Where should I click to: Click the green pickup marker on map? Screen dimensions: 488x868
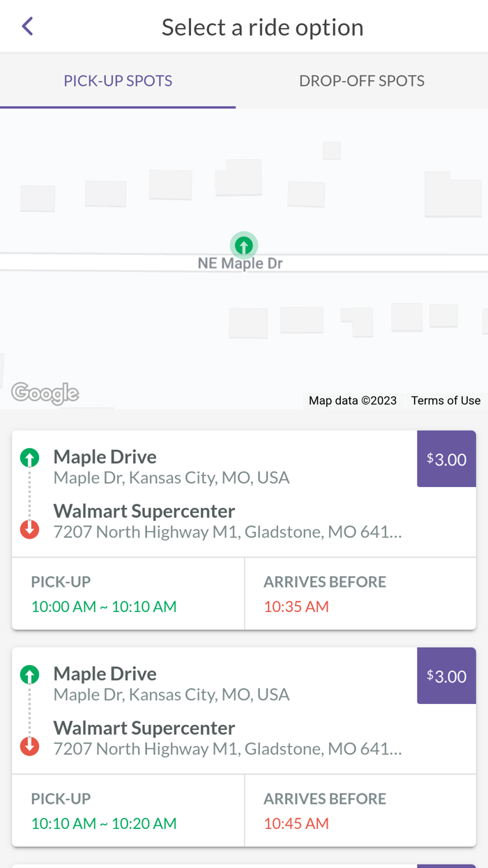[244, 246]
